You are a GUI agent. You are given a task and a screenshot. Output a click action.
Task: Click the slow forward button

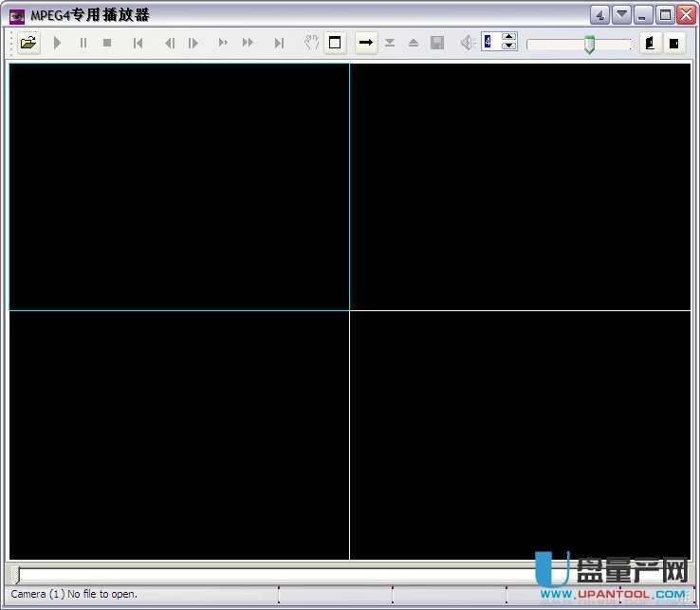(x=223, y=43)
